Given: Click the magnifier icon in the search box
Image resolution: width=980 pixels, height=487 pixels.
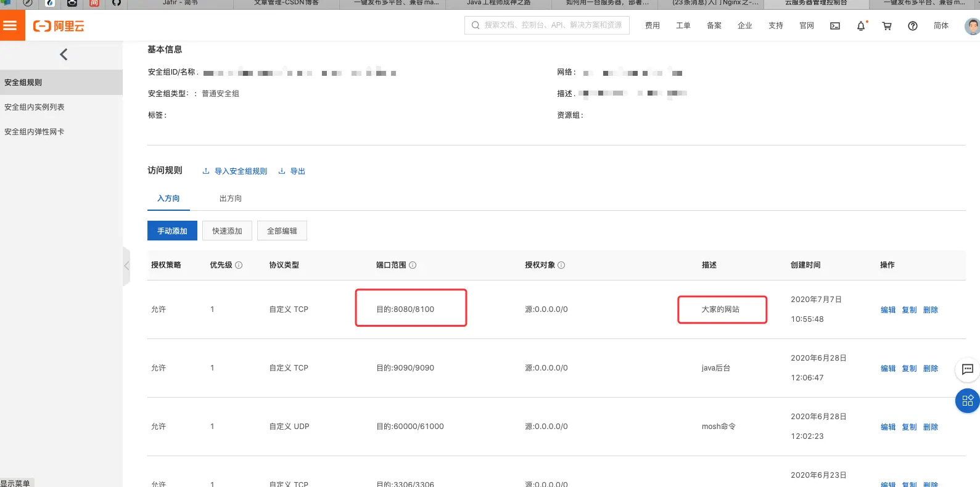Looking at the screenshot, I should (x=476, y=25).
